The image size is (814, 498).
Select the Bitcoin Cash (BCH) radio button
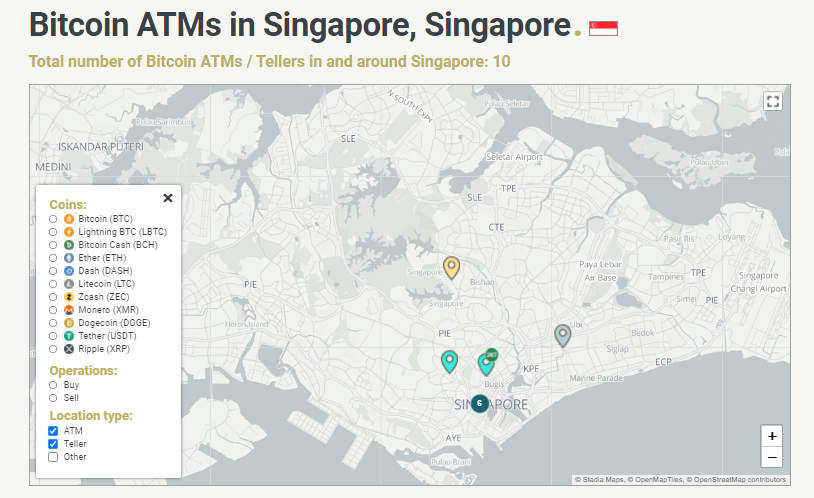53,245
